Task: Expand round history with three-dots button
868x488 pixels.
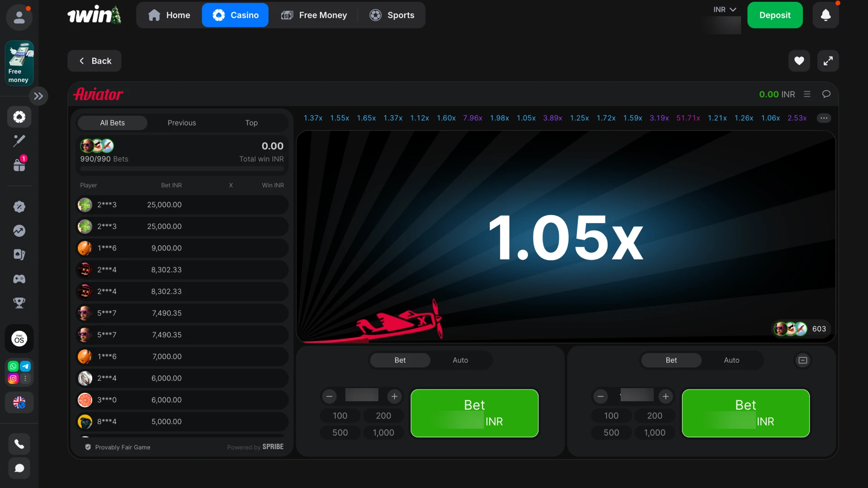Action: pyautogui.click(x=824, y=118)
